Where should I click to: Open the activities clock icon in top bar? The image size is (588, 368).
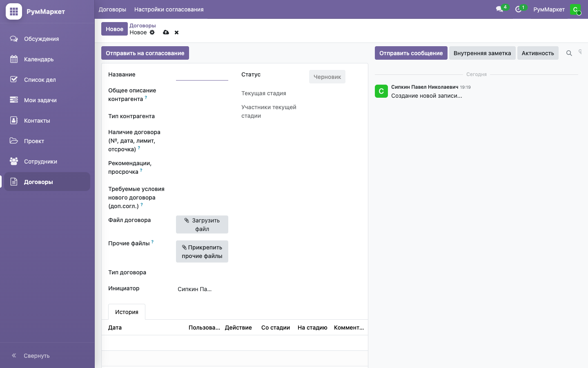pyautogui.click(x=519, y=9)
